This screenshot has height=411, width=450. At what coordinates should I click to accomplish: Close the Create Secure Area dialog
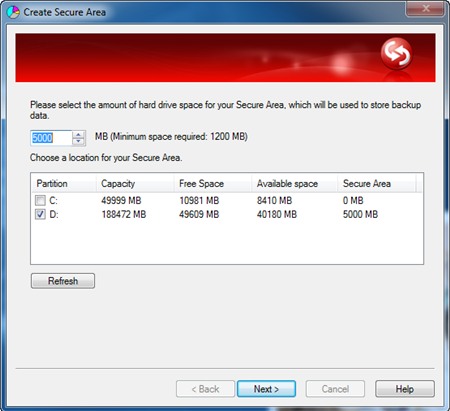(425, 9)
